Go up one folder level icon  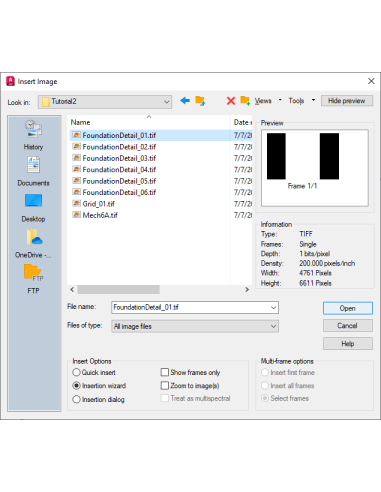pos(200,100)
